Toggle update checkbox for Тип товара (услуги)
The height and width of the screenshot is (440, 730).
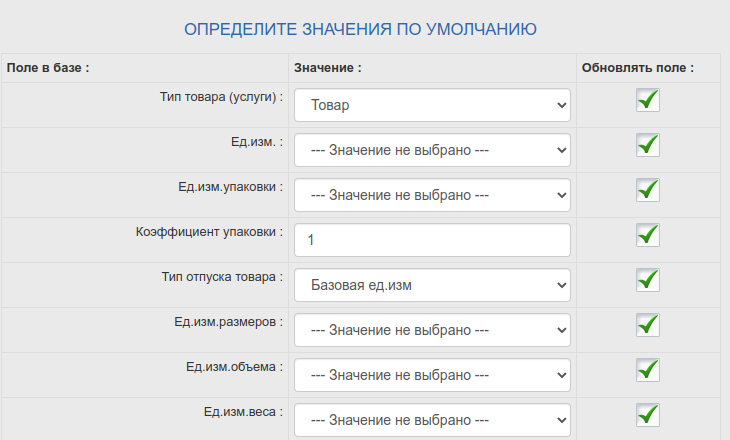click(x=648, y=100)
